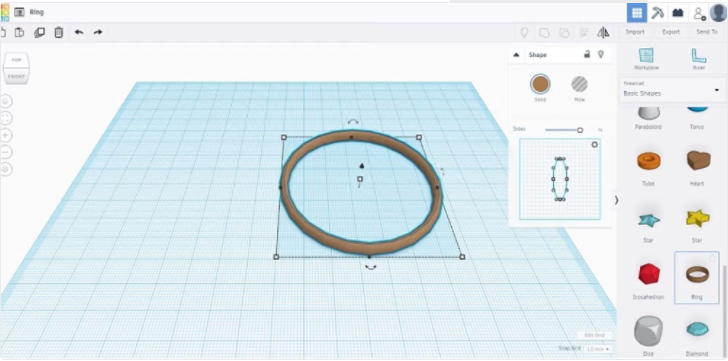The width and height of the screenshot is (728, 361).
Task: Open the pickaxe design mode
Action: (x=657, y=13)
